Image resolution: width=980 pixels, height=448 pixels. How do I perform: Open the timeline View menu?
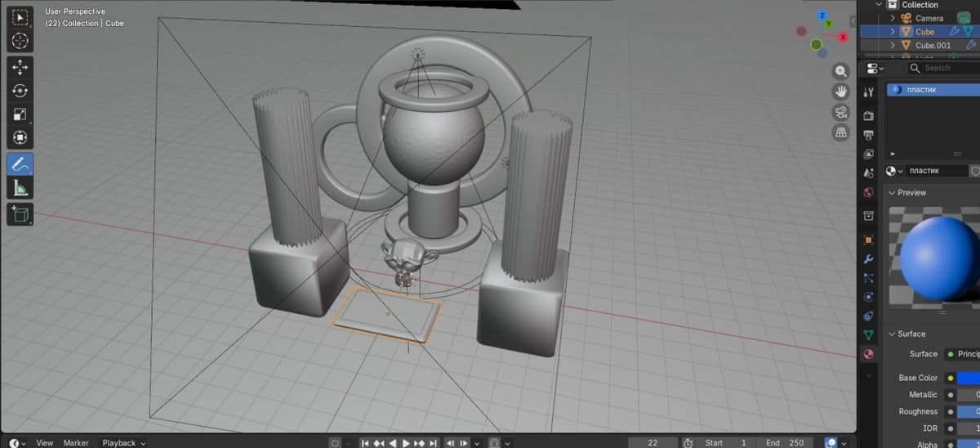(45, 442)
